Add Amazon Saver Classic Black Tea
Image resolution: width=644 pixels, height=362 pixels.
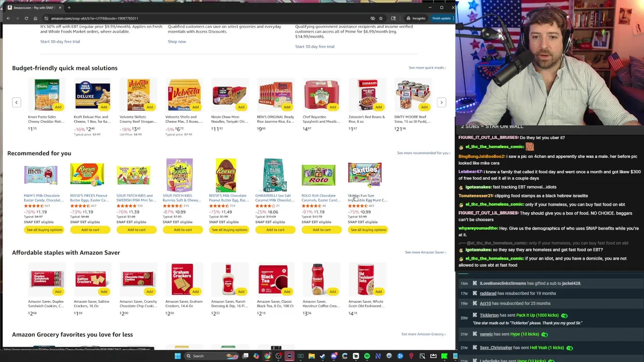click(x=287, y=292)
